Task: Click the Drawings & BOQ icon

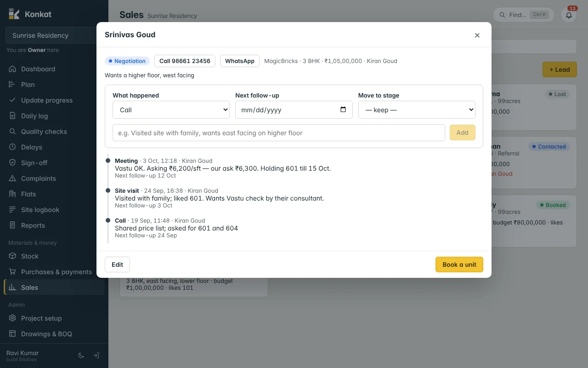Action: point(12,334)
